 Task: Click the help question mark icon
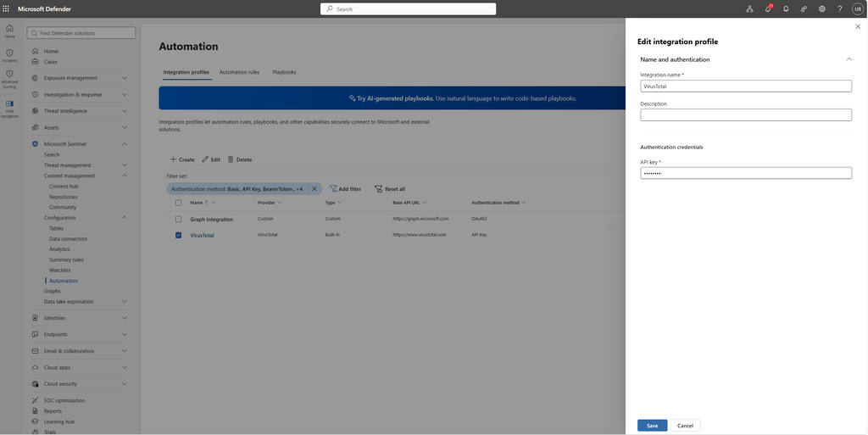[839, 8]
